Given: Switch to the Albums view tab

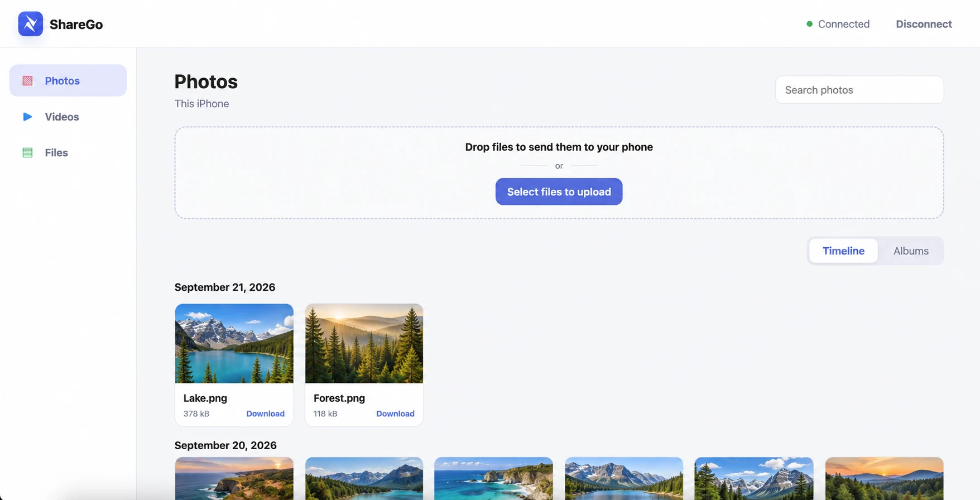Looking at the screenshot, I should pos(911,251).
